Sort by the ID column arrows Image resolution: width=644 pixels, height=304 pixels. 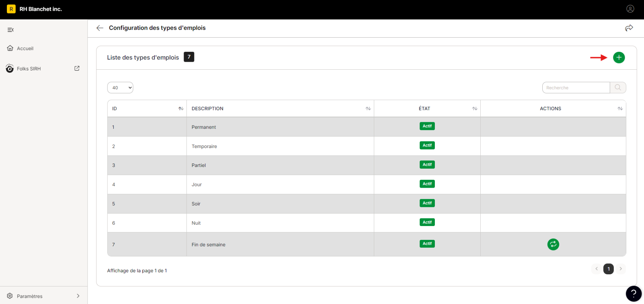pyautogui.click(x=181, y=109)
